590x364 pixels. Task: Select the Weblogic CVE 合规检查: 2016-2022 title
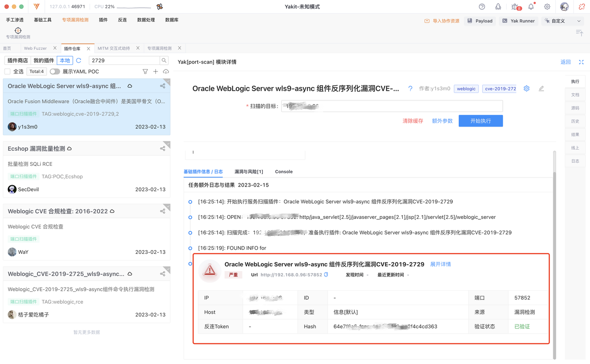[58, 211]
